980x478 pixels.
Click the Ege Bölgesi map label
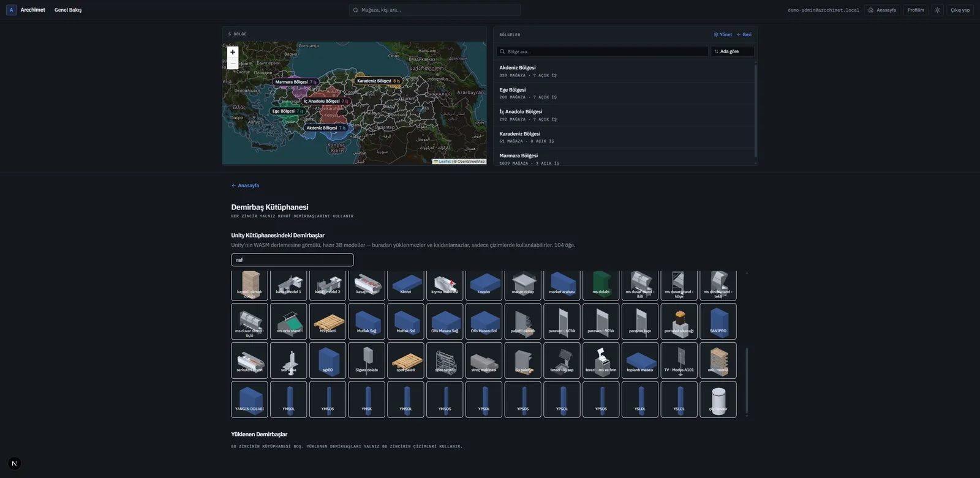click(287, 111)
